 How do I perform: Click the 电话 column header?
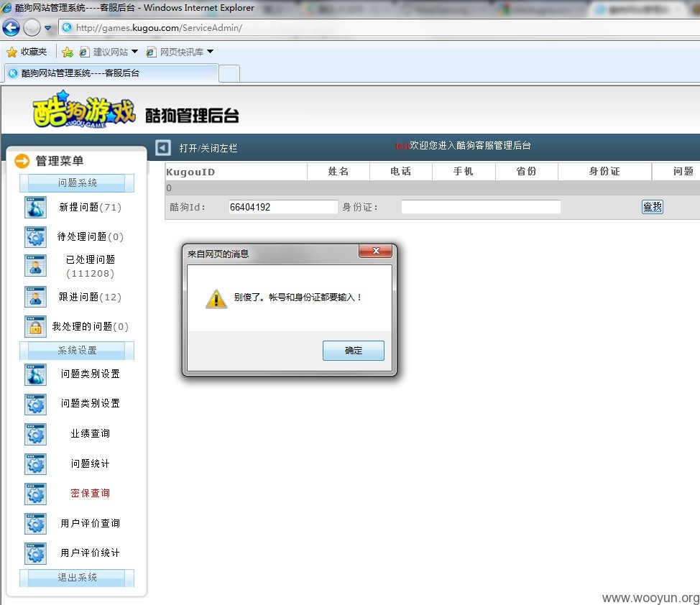point(400,172)
